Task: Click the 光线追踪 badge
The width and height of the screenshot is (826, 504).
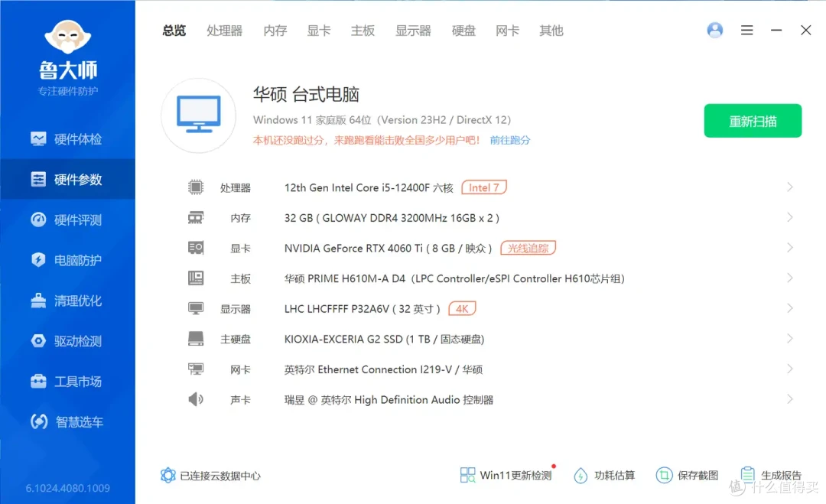Action: click(528, 248)
